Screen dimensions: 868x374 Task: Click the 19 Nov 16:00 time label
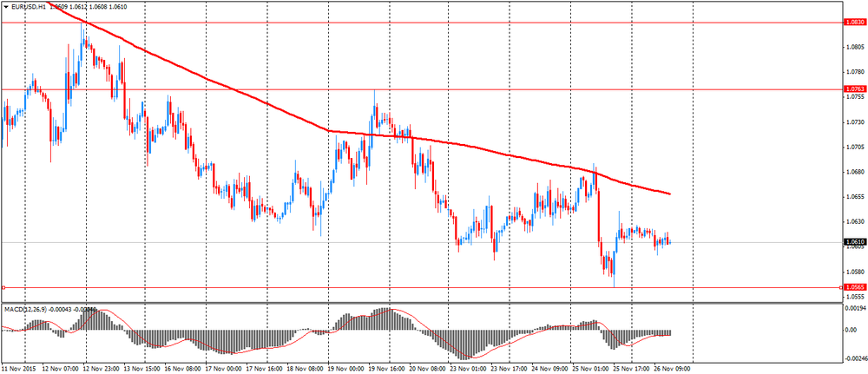386,367
